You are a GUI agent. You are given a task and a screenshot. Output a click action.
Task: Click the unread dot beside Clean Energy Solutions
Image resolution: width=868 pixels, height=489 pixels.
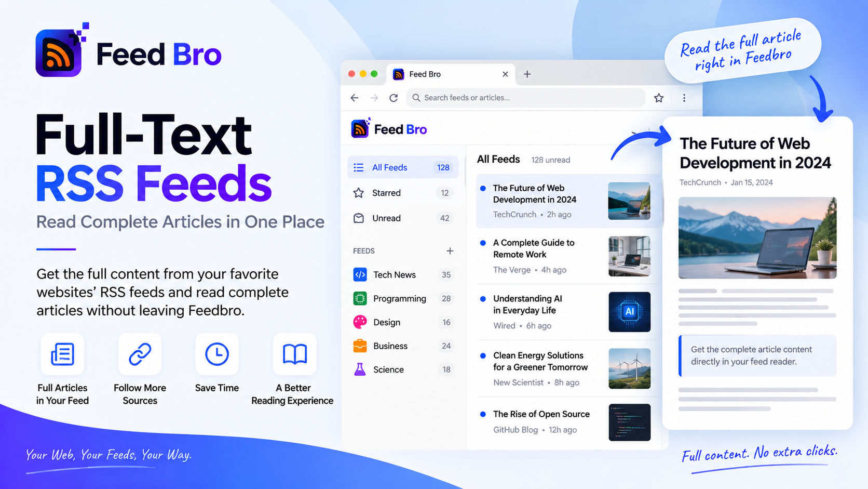click(483, 355)
